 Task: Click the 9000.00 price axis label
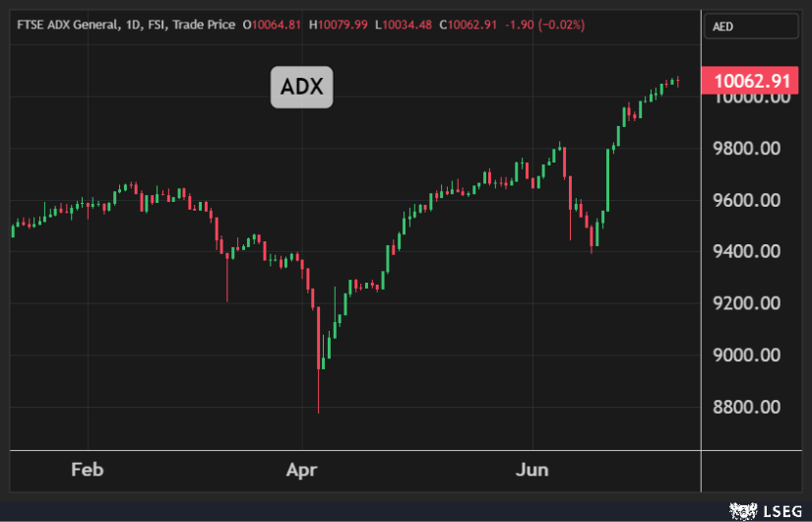click(x=747, y=355)
